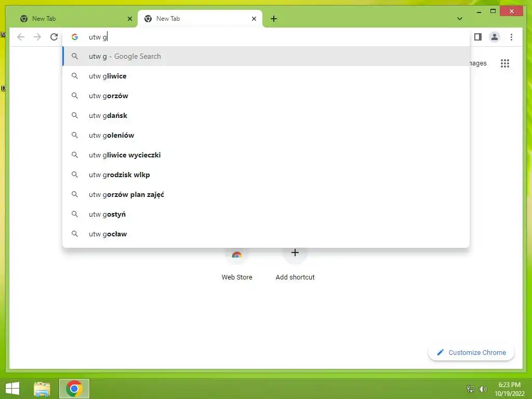Choose the 'utw gocław' suggestion
This screenshot has width=532, height=399.
[x=267, y=234]
